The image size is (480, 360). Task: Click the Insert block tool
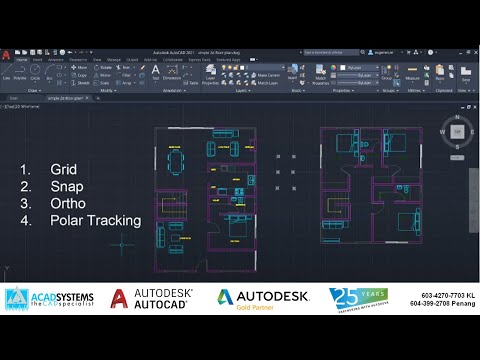292,72
